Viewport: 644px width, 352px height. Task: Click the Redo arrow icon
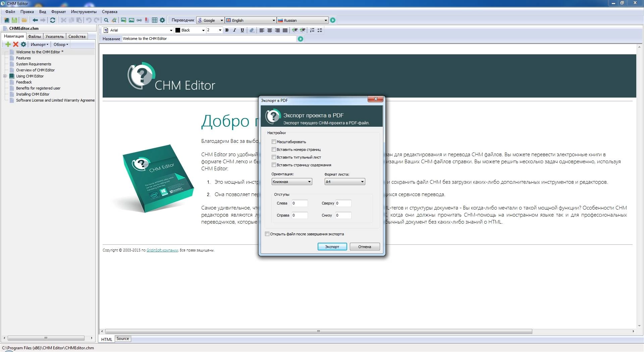[97, 20]
